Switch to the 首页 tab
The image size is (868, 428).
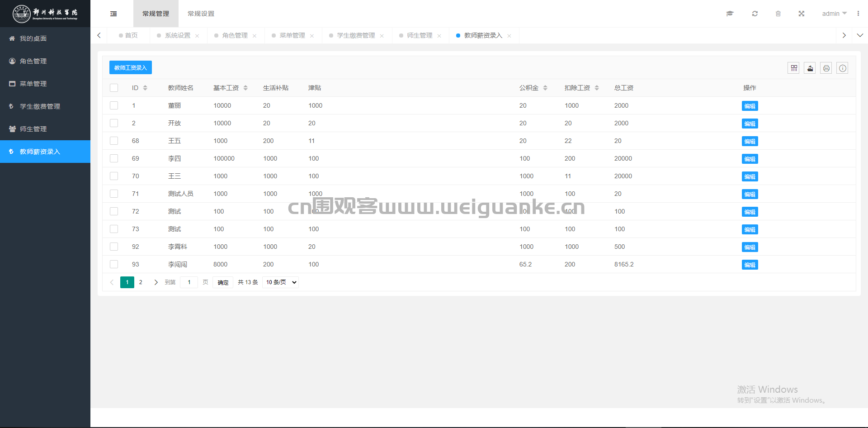128,35
